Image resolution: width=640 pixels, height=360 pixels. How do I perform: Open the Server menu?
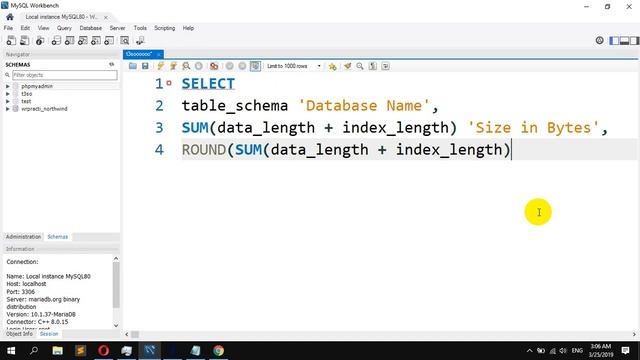[118, 28]
